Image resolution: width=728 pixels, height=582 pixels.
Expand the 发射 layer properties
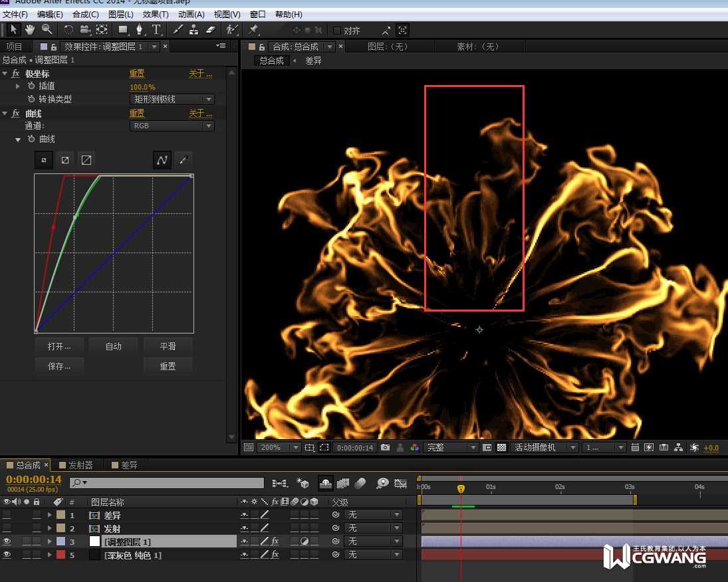tap(49, 529)
